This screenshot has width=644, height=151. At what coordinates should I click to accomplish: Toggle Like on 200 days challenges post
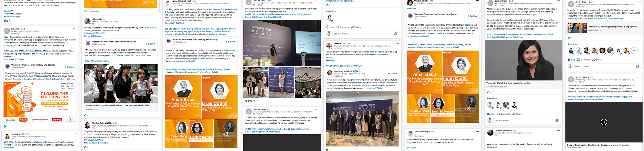[571, 60]
